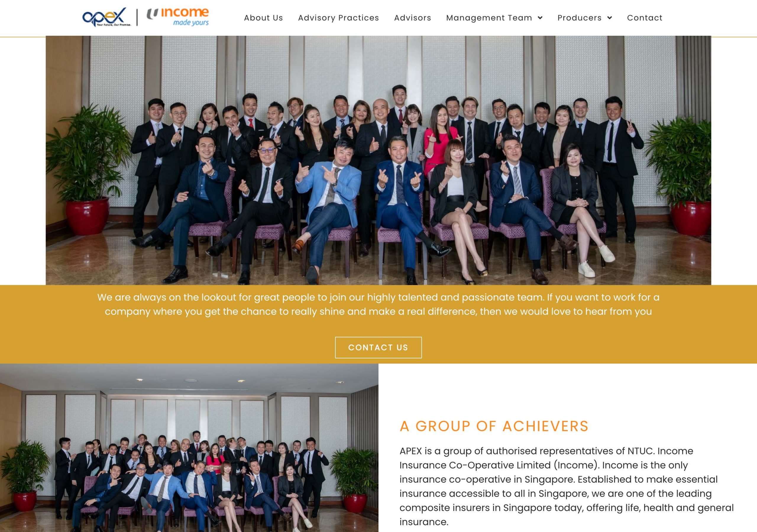Open the Advisors menu item
Viewport: 757px width, 532px height.
[x=413, y=18]
